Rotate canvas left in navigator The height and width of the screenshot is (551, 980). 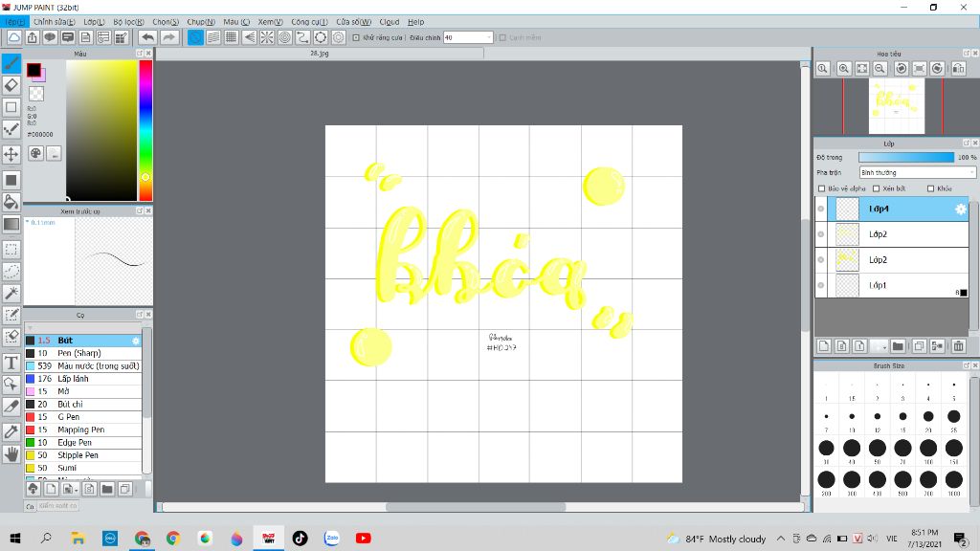coord(902,69)
